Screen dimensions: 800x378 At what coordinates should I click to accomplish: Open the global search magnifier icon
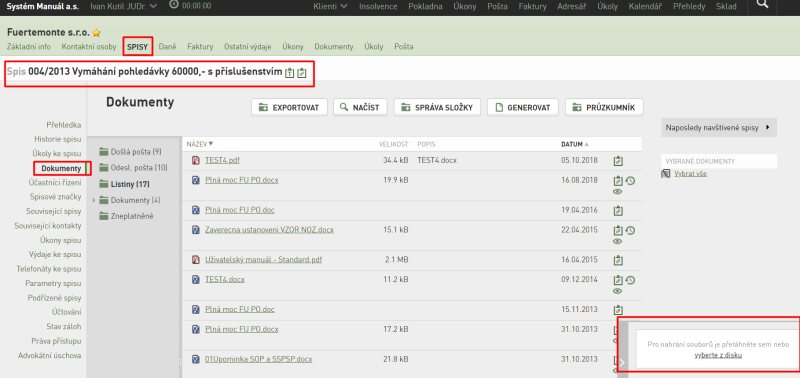pyautogui.click(x=762, y=5)
